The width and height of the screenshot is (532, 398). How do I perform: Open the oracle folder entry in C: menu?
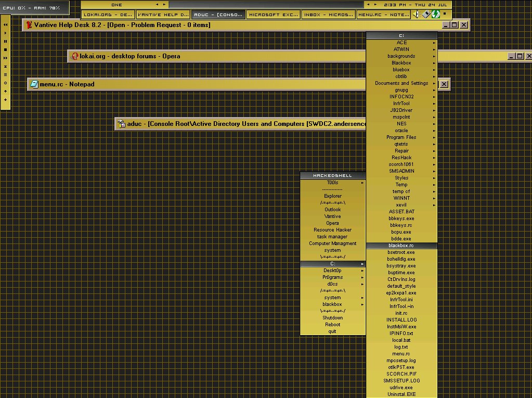(401, 131)
